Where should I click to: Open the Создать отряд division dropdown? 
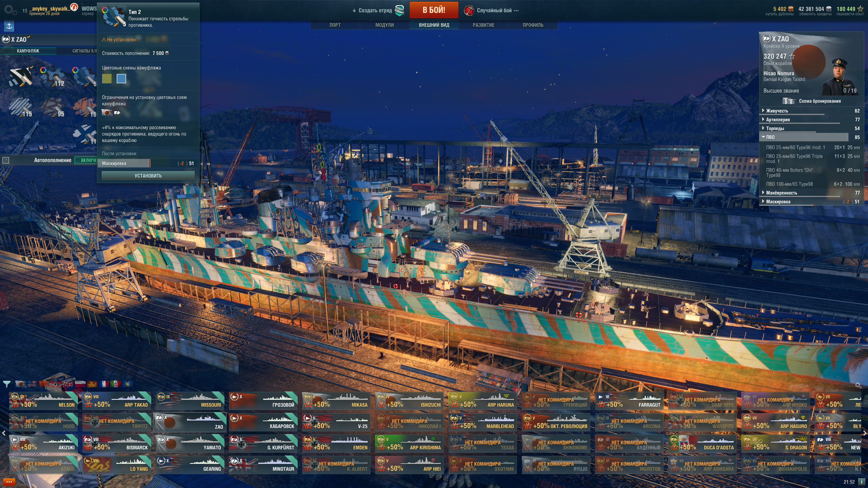(372, 11)
